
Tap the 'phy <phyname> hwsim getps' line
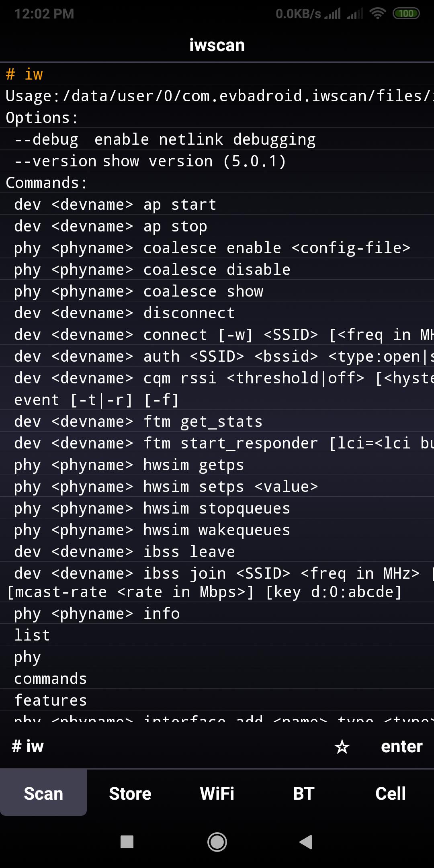click(129, 465)
